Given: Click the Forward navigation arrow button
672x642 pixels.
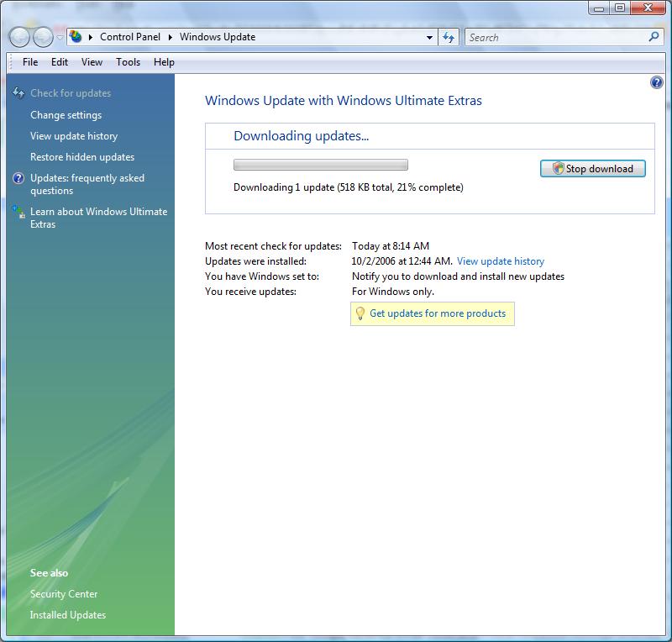Looking at the screenshot, I should (43, 37).
